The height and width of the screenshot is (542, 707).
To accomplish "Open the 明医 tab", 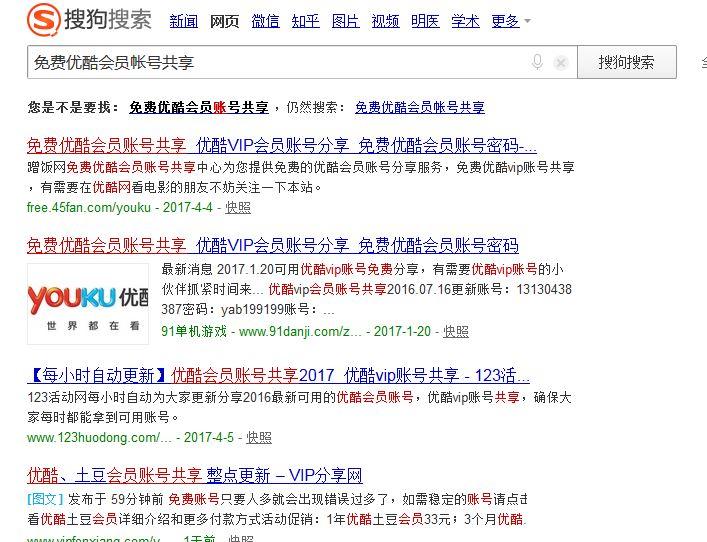I will [x=425, y=21].
